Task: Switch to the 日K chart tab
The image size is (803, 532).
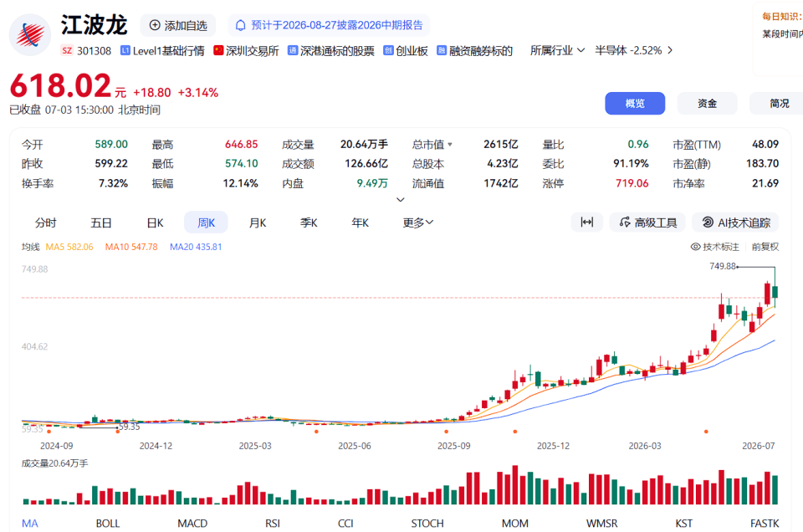Action: tap(156, 223)
